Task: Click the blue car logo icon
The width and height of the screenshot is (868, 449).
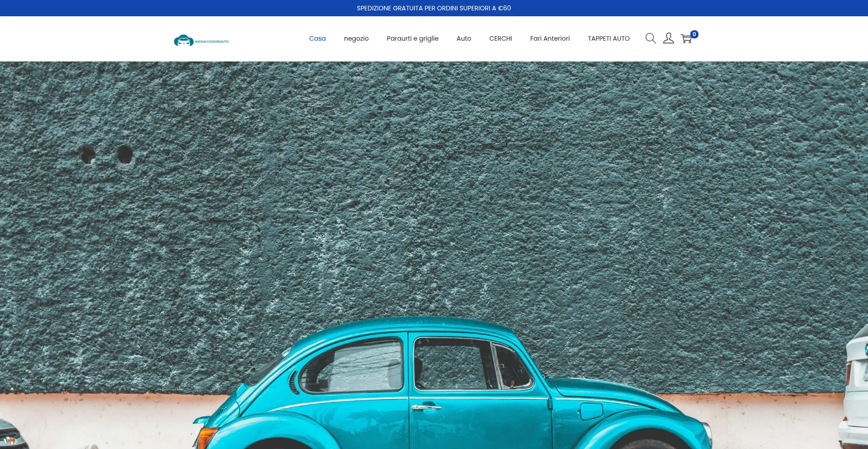Action: pyautogui.click(x=184, y=41)
